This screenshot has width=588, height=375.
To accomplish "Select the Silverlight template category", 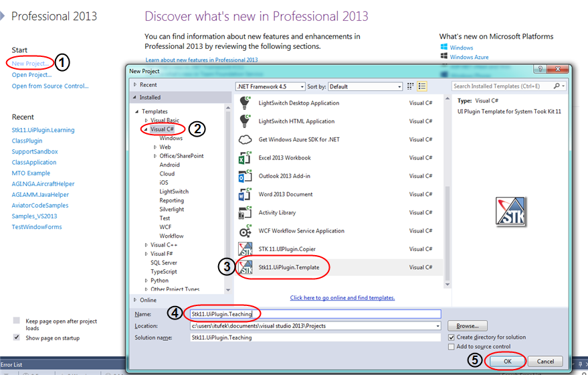I will pos(172,209).
